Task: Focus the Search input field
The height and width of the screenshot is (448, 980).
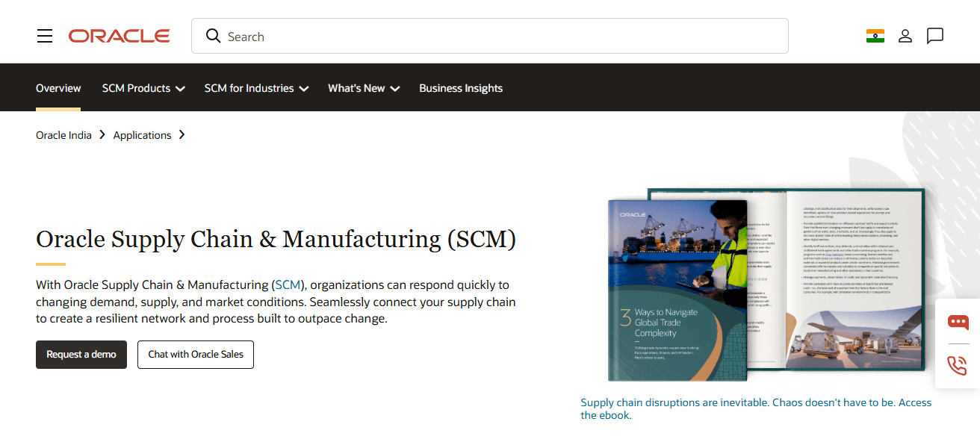Action: 490,36
